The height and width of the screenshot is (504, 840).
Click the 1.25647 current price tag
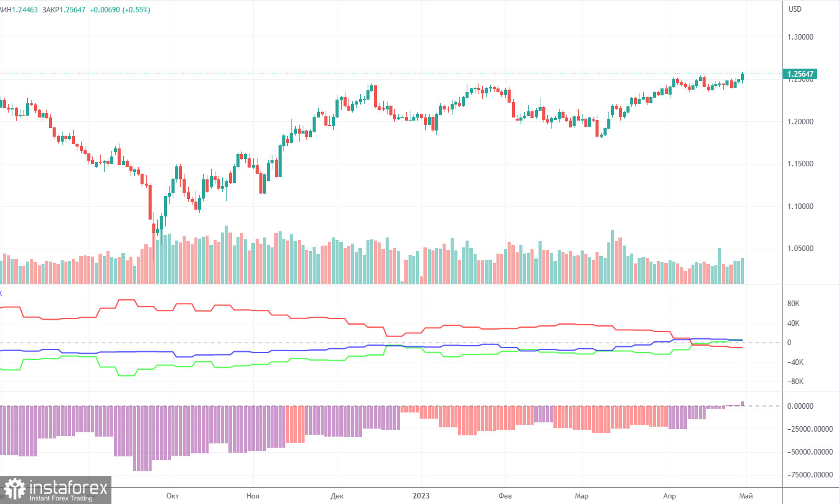(801, 74)
